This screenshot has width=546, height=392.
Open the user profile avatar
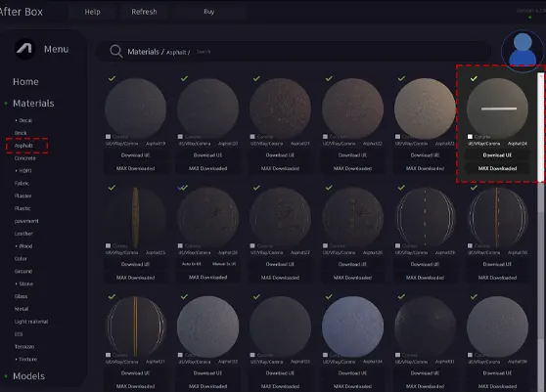coord(523,50)
